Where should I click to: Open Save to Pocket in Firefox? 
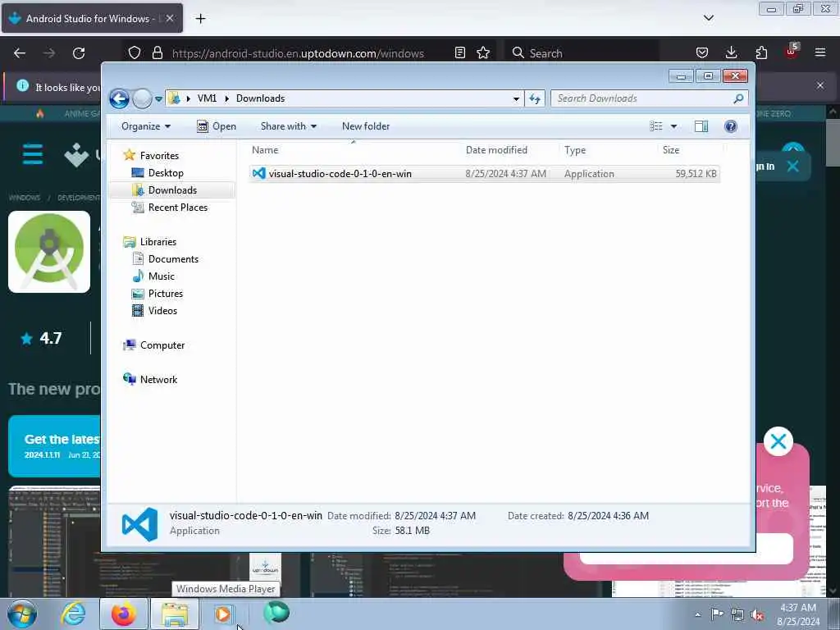point(702,52)
